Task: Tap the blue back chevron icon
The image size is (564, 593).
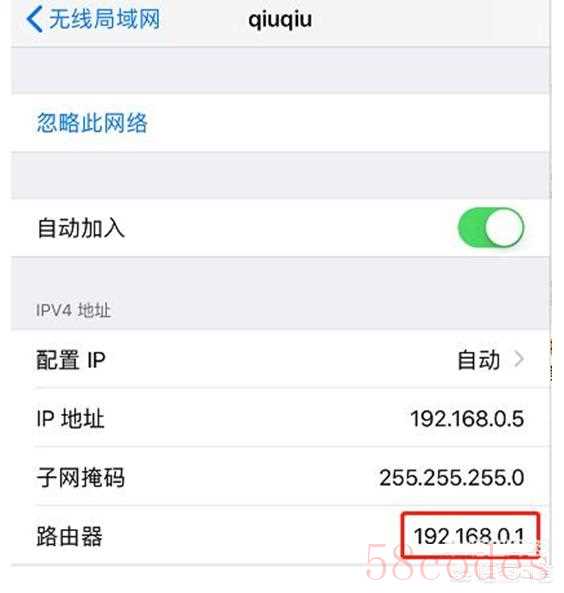Action: pos(34,20)
